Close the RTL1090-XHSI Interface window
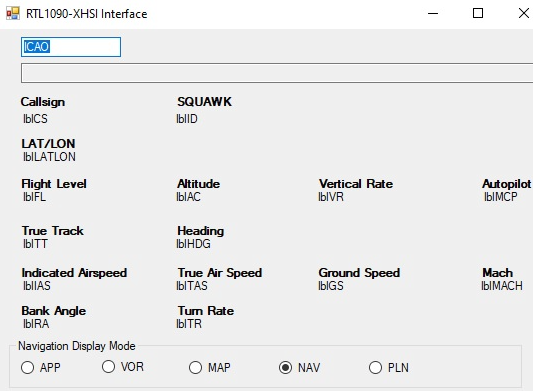This screenshot has height=391, width=533. (524, 14)
